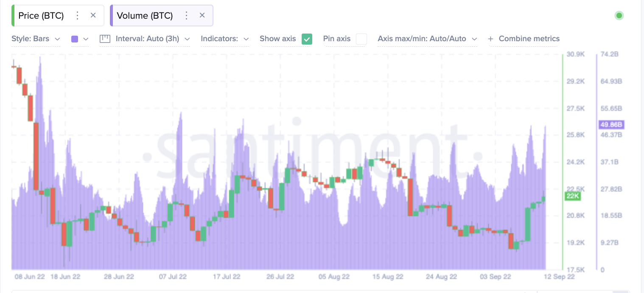Open the purple color swatch picker

(x=79, y=39)
